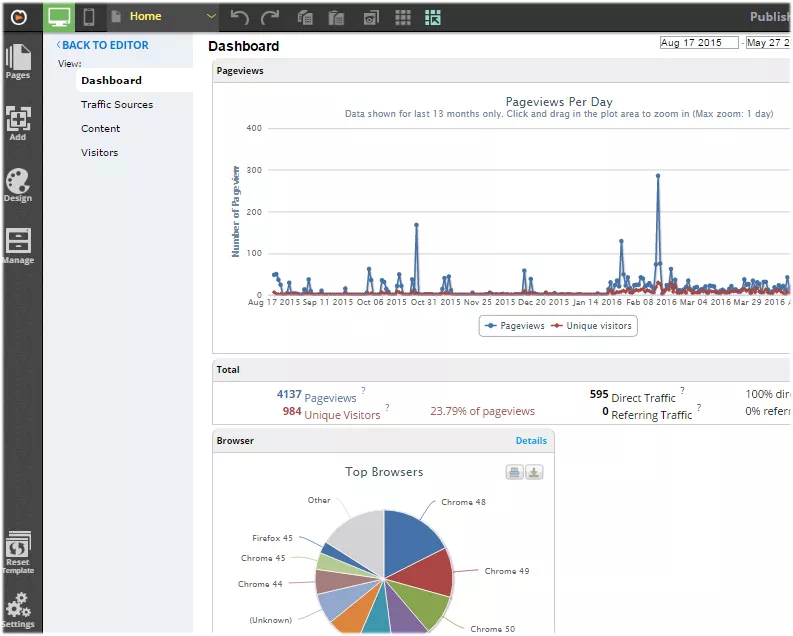Open the Design palette sidebar panel
The width and height of the screenshot is (793, 636).
coord(18,185)
